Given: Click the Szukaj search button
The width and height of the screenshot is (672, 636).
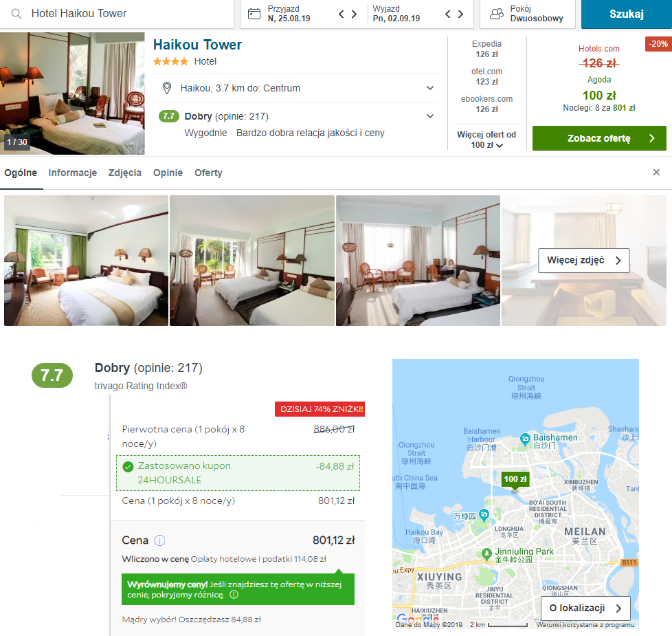Looking at the screenshot, I should click(626, 14).
